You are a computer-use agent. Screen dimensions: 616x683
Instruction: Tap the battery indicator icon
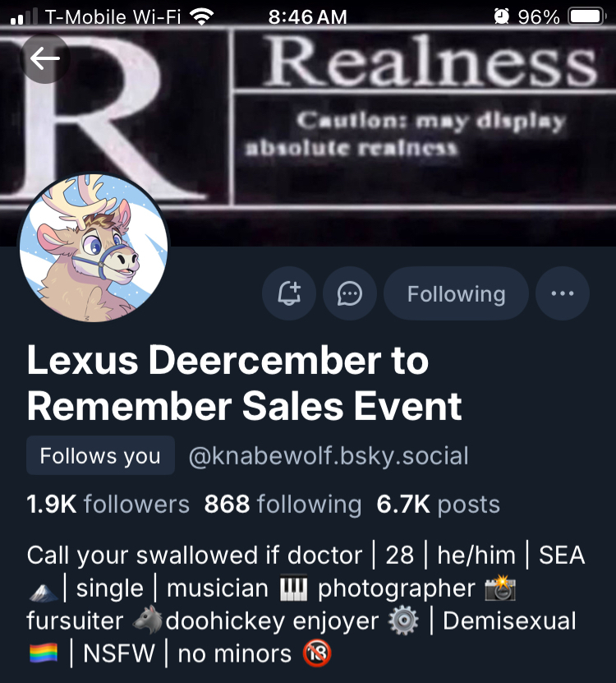pos(586,16)
